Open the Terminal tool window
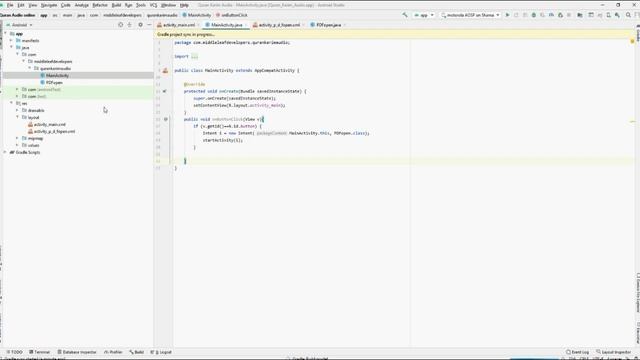The width and height of the screenshot is (640, 360). pyautogui.click(x=40, y=352)
